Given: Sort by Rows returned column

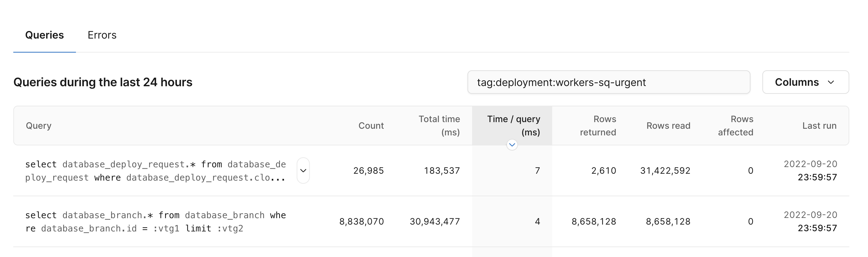Looking at the screenshot, I should [598, 125].
